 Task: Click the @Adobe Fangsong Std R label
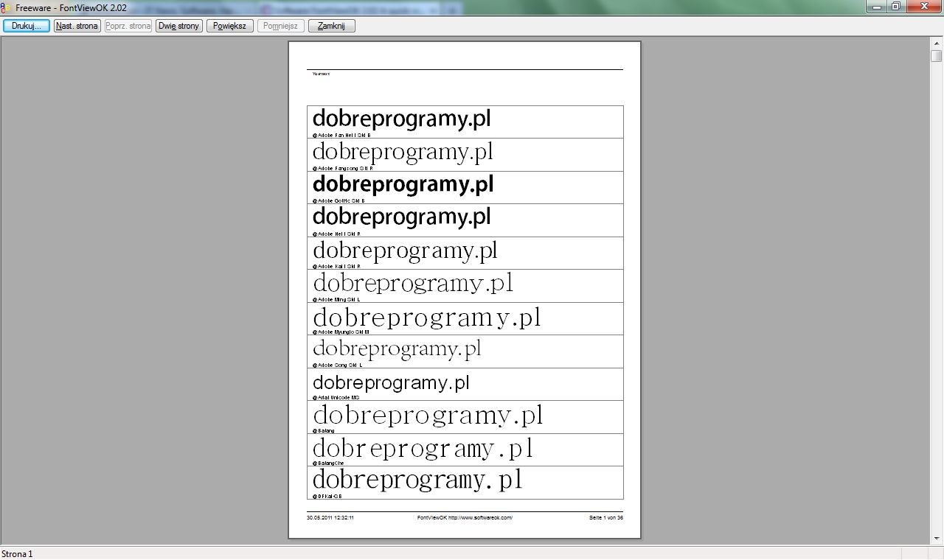click(343, 169)
